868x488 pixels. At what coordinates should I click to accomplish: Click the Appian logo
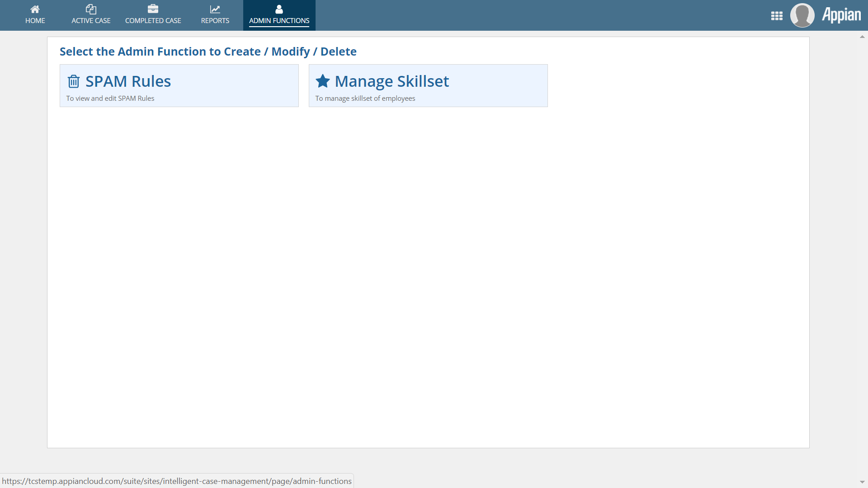(841, 15)
